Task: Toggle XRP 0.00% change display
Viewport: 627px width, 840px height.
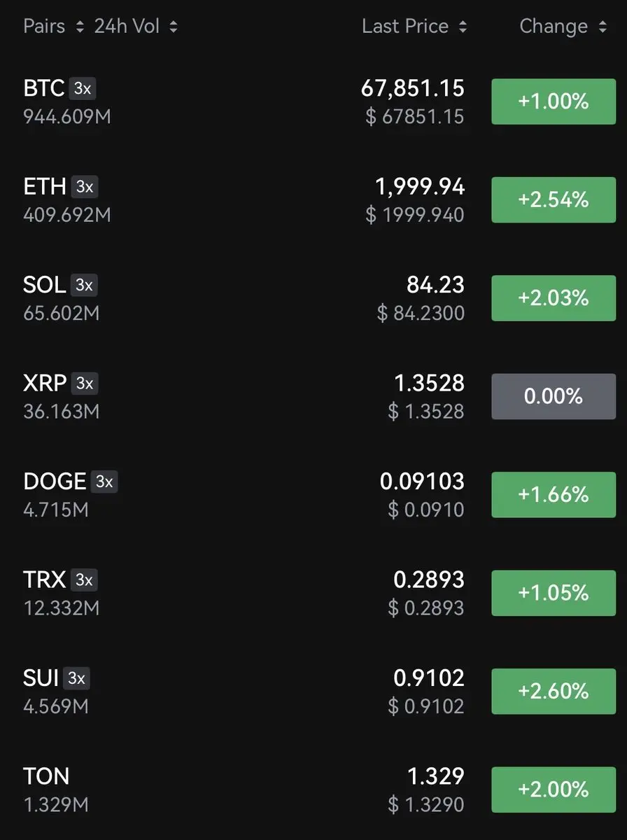Action: click(x=553, y=396)
